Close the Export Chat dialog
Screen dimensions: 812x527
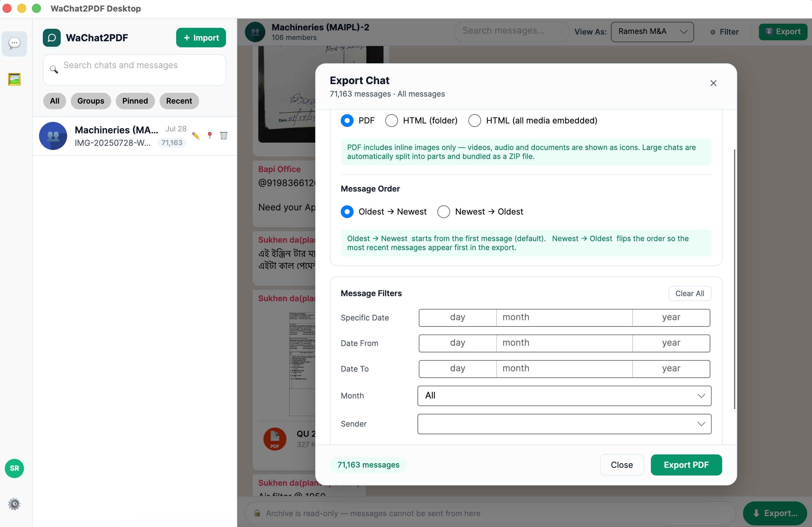tap(714, 83)
